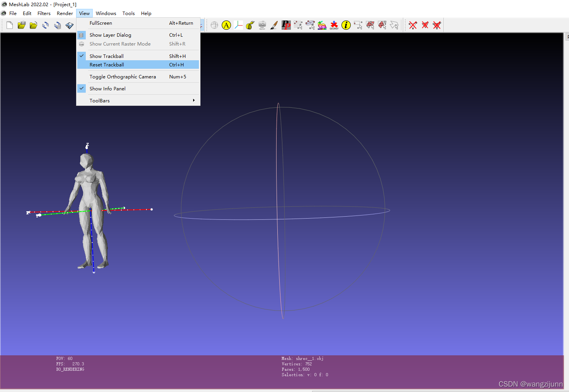Open the Edit menu
Viewport: 569px width, 392px height.
click(x=27, y=13)
